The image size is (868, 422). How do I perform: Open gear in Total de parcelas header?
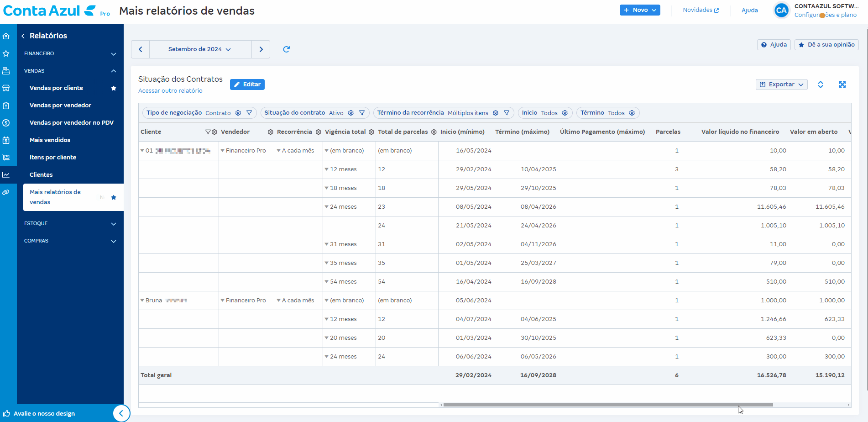[x=434, y=132]
